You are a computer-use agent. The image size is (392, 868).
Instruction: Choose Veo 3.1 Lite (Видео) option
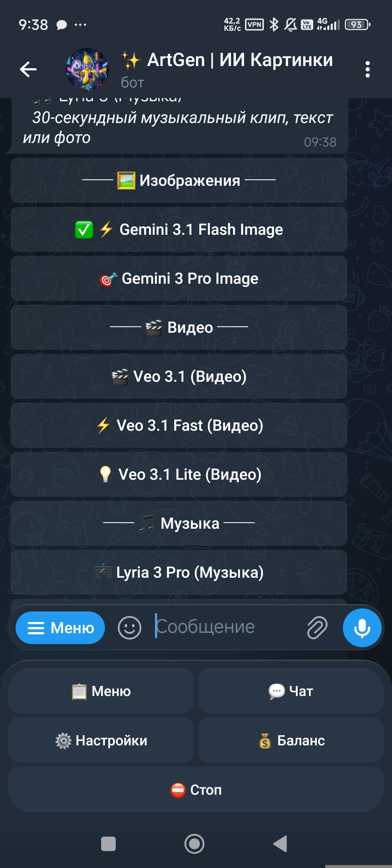pyautogui.click(x=179, y=475)
